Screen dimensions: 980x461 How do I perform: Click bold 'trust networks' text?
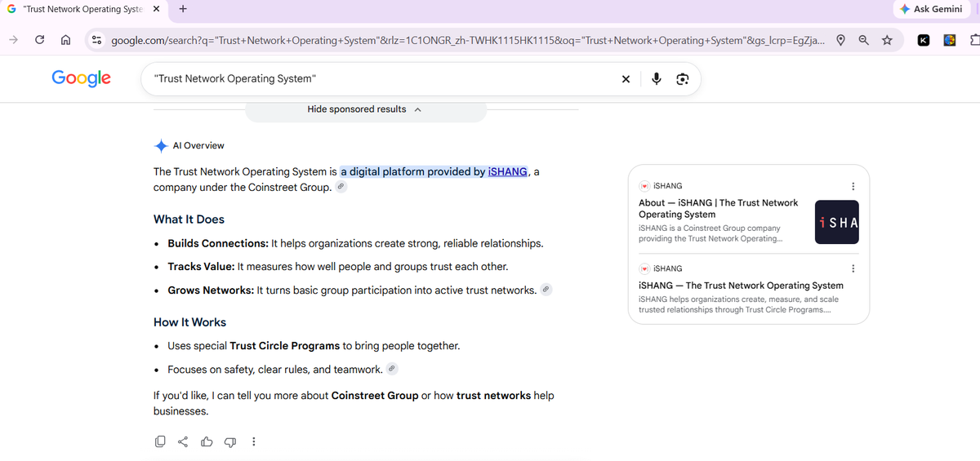[x=493, y=396]
